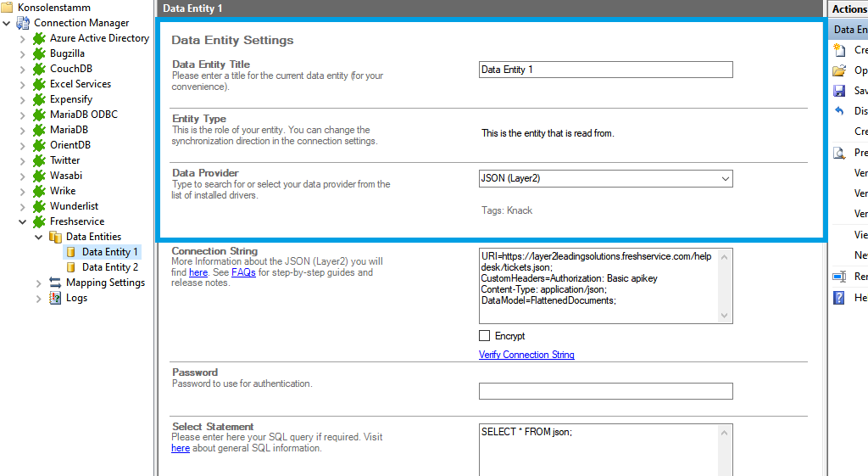The width and height of the screenshot is (868, 476).
Task: Click the Wunderlist connection puzzle icon
Action: coord(39,206)
